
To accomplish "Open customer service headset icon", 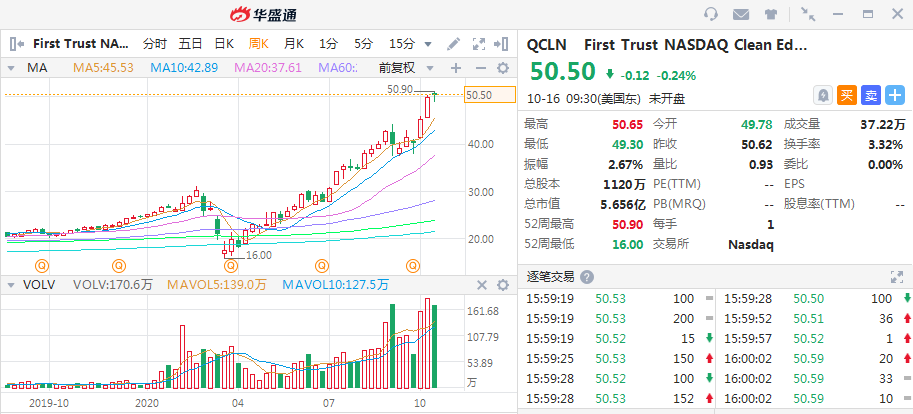I will tap(710, 14).
